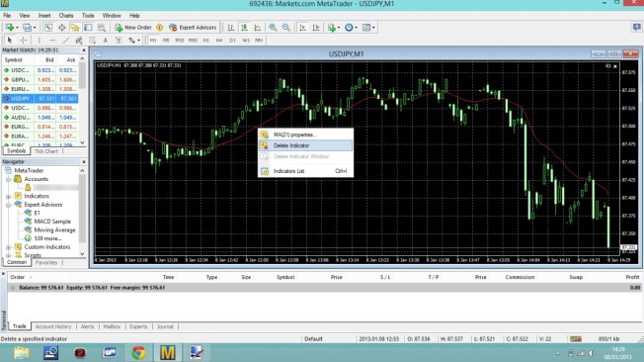Open the new chart dropdown arrow

[17, 28]
